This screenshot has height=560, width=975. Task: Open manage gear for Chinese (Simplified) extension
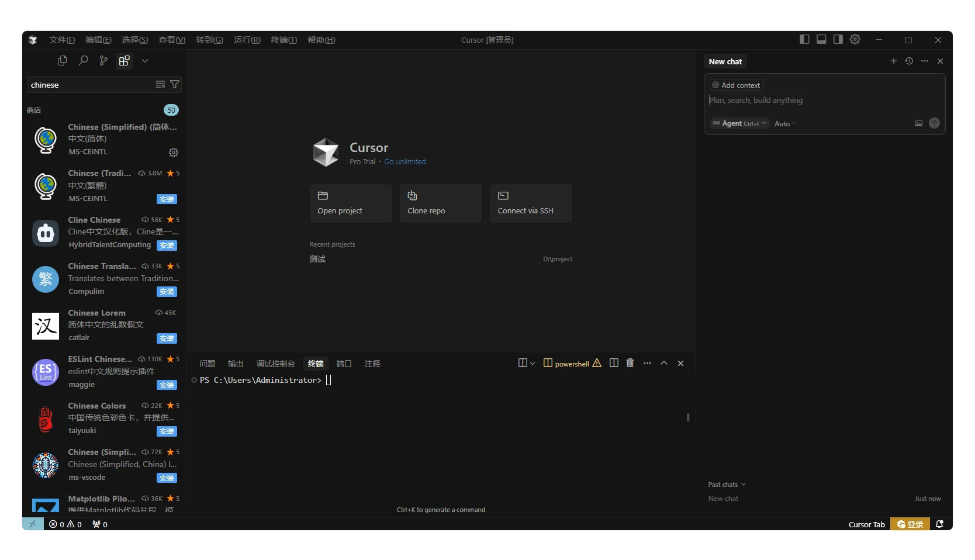(174, 153)
